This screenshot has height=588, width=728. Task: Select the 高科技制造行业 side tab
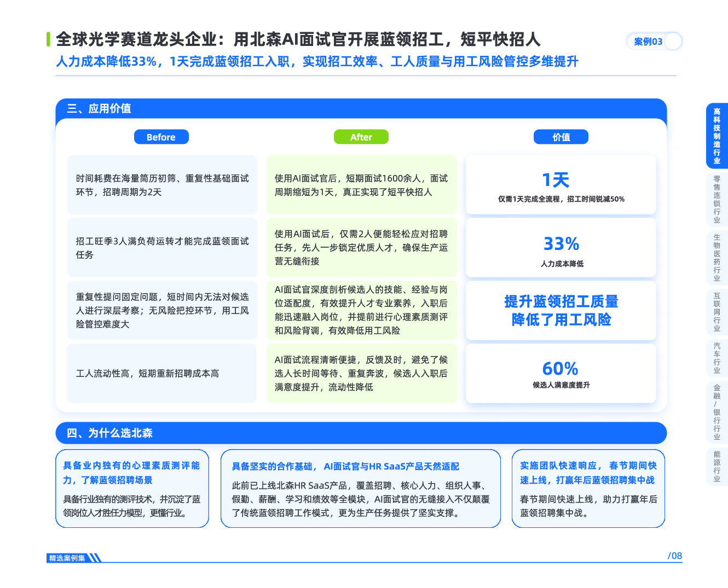717,136
